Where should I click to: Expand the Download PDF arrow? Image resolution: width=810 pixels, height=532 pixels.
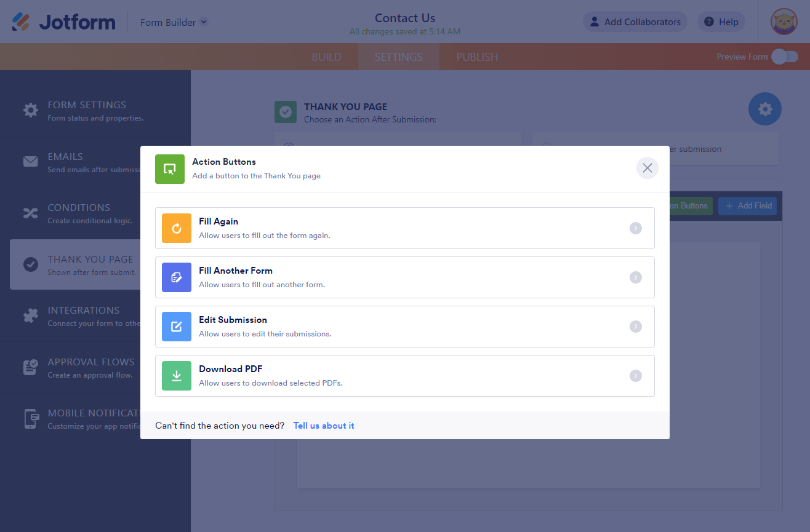click(636, 376)
